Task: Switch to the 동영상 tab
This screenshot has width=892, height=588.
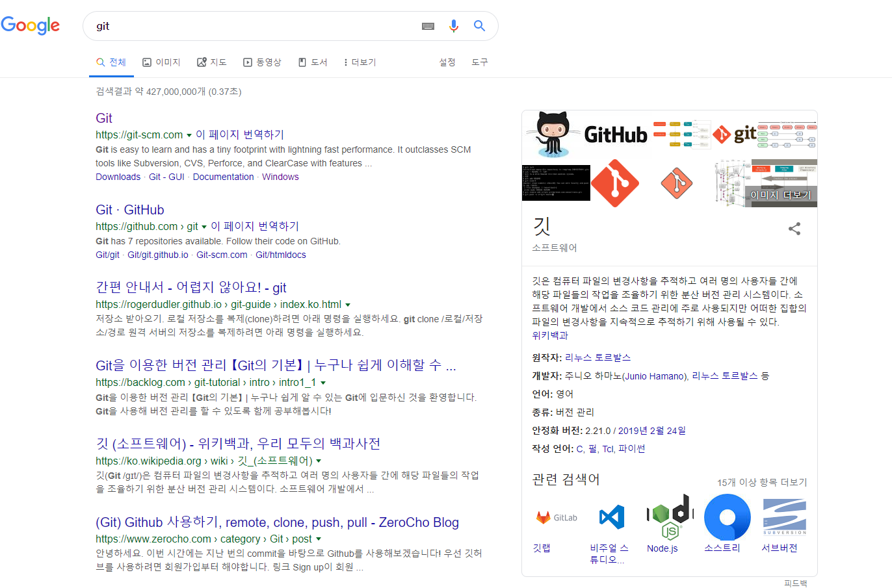Action: tap(262, 62)
